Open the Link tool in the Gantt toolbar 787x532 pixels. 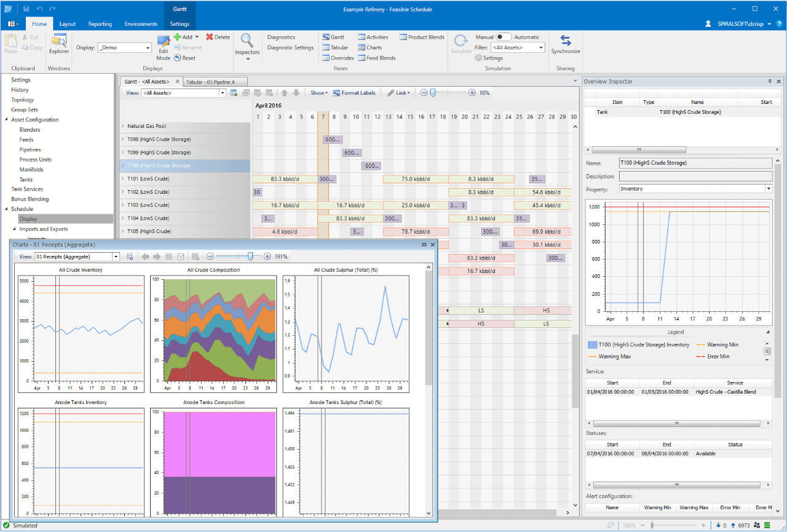point(398,93)
